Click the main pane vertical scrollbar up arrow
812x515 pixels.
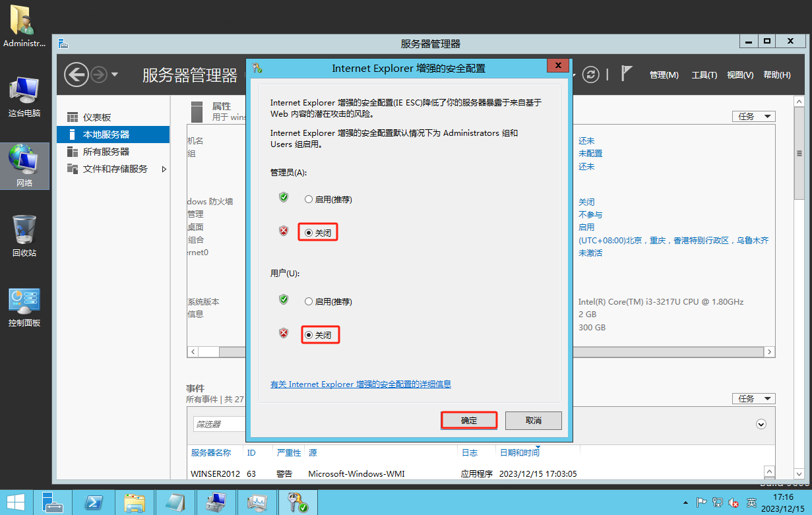(x=798, y=101)
